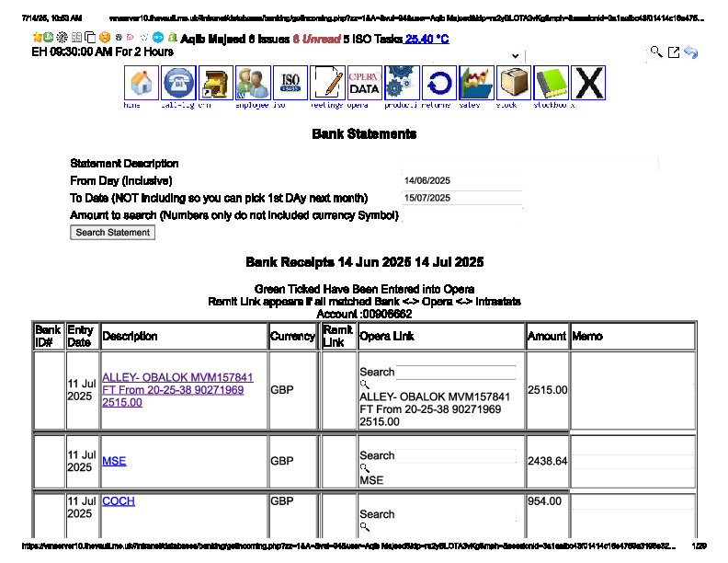Open the production gears icon
The image size is (728, 563).
coord(402,83)
